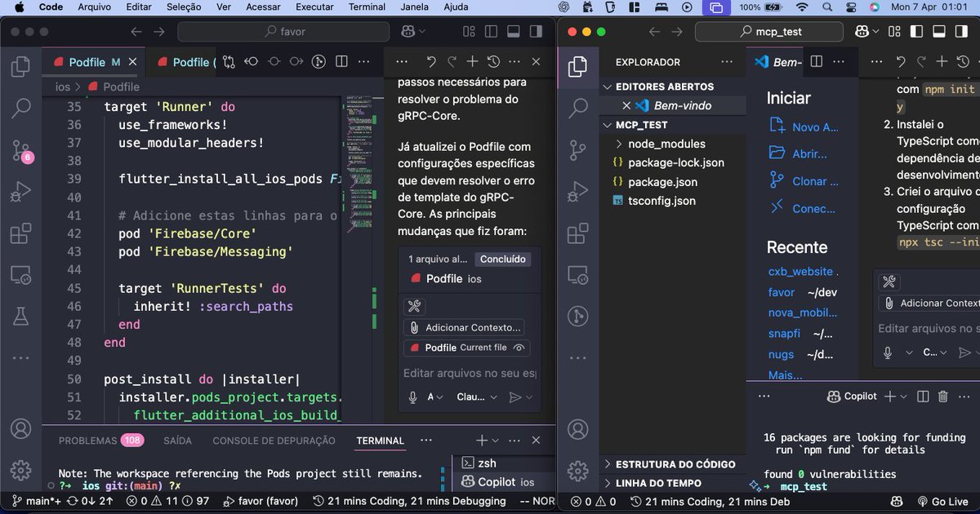Open recent project cxb_website

coord(800,272)
